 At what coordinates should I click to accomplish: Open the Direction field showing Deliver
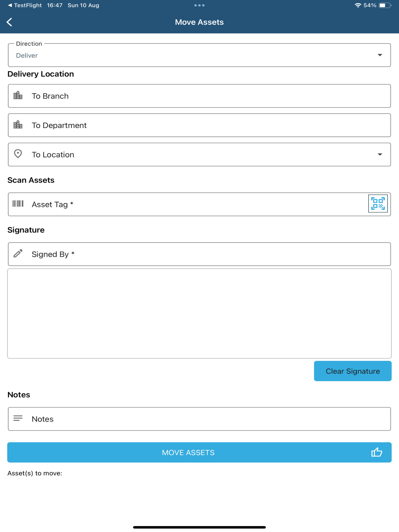pos(199,55)
